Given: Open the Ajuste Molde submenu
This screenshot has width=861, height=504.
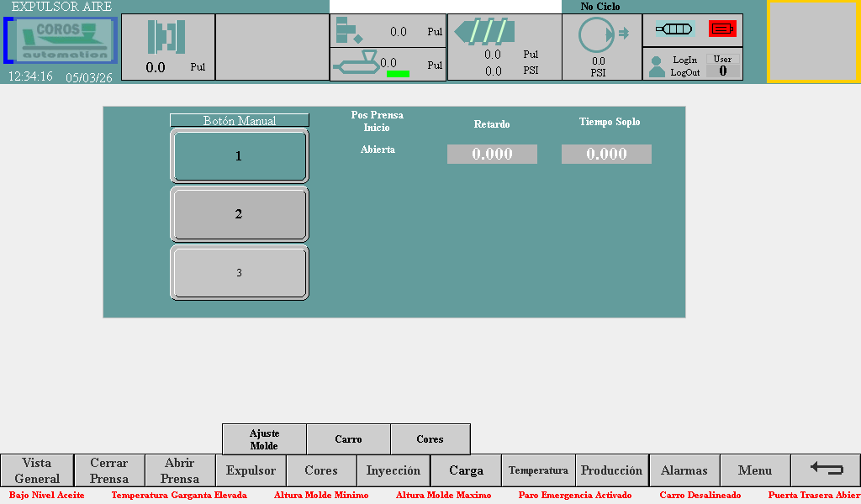Looking at the screenshot, I should coord(264,439).
